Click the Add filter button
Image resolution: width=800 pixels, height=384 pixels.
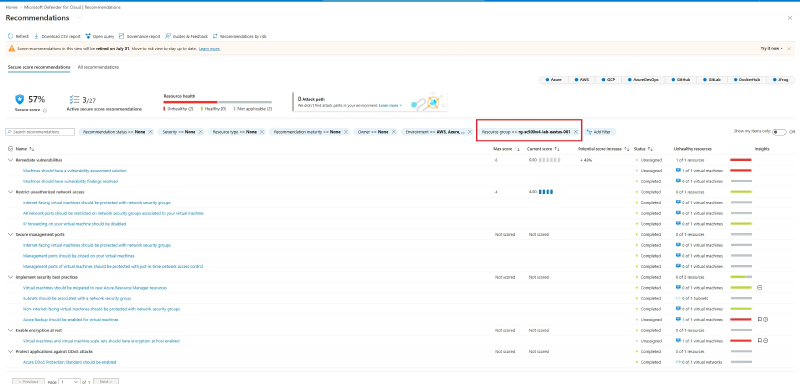[599, 132]
